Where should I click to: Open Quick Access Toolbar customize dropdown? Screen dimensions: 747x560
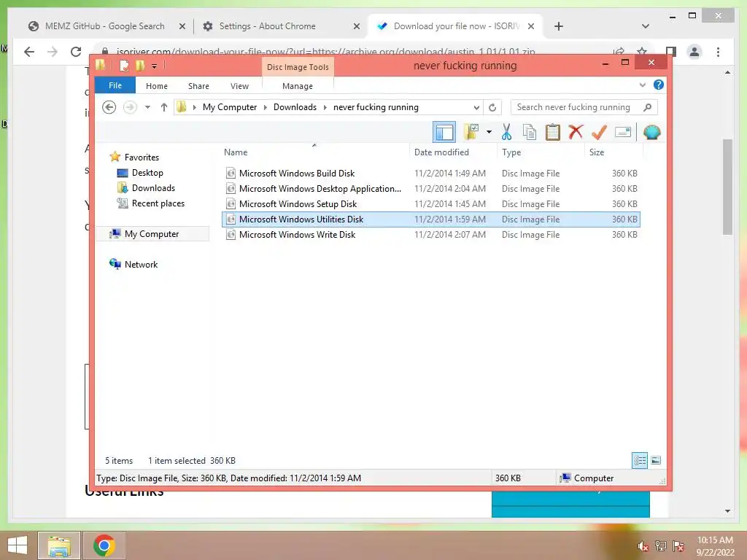155,66
